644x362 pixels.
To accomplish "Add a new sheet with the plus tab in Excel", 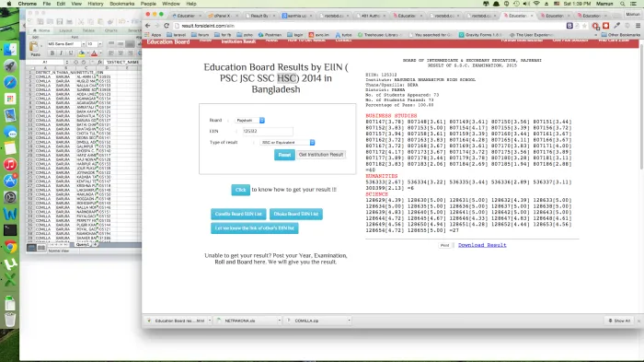I will [95, 244].
